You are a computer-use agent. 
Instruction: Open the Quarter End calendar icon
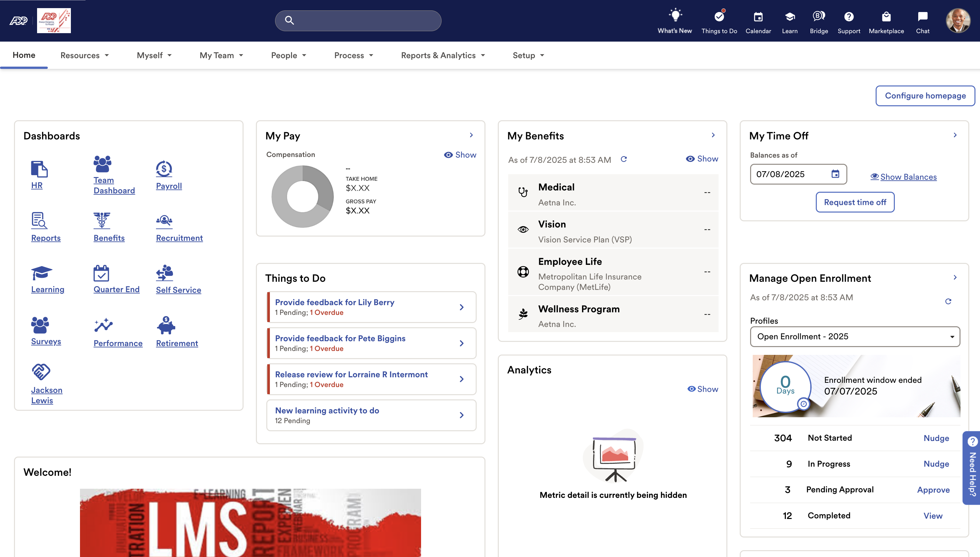101,273
